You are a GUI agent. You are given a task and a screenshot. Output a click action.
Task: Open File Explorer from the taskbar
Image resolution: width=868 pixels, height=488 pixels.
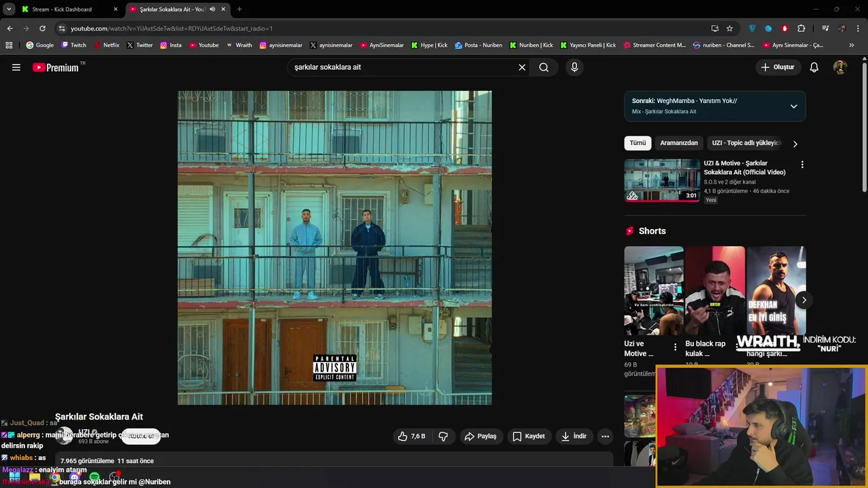35,477
